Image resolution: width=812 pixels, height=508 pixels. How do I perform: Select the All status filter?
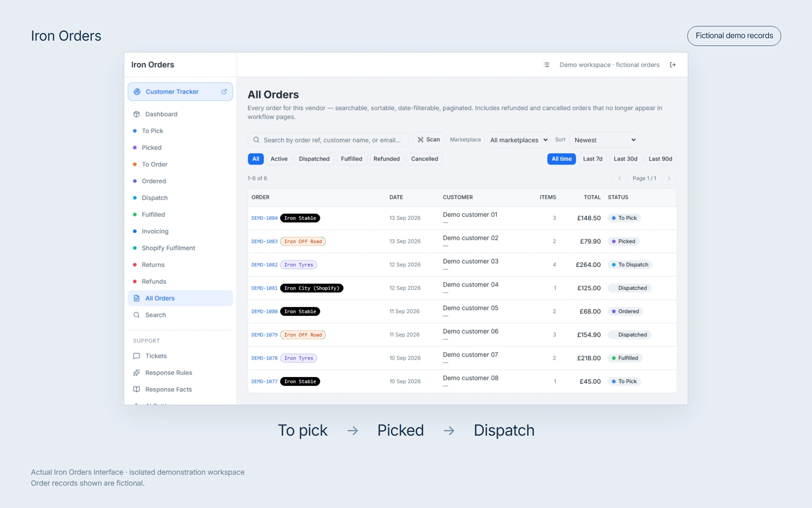point(256,159)
